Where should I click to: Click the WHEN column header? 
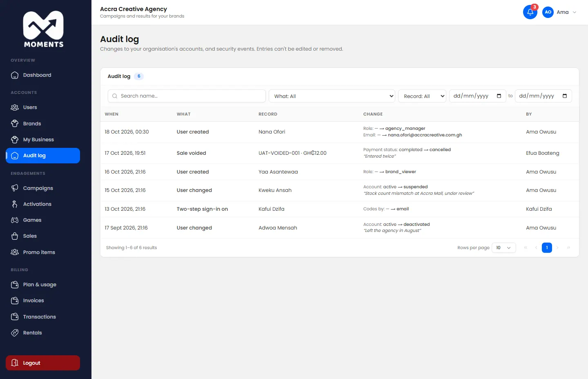coord(111,114)
